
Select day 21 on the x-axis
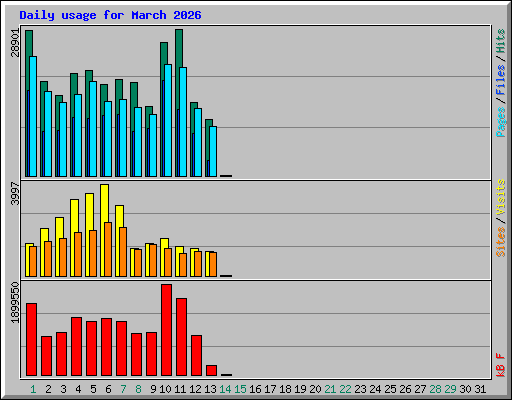330,389
